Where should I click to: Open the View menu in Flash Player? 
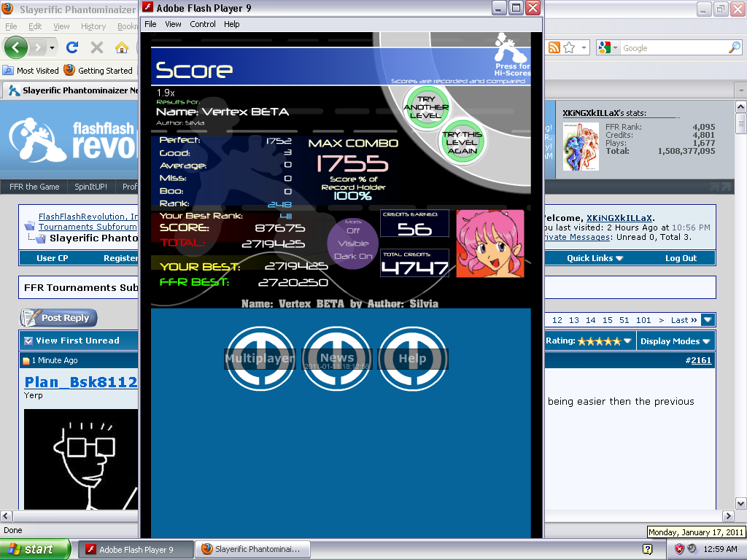pyautogui.click(x=173, y=24)
